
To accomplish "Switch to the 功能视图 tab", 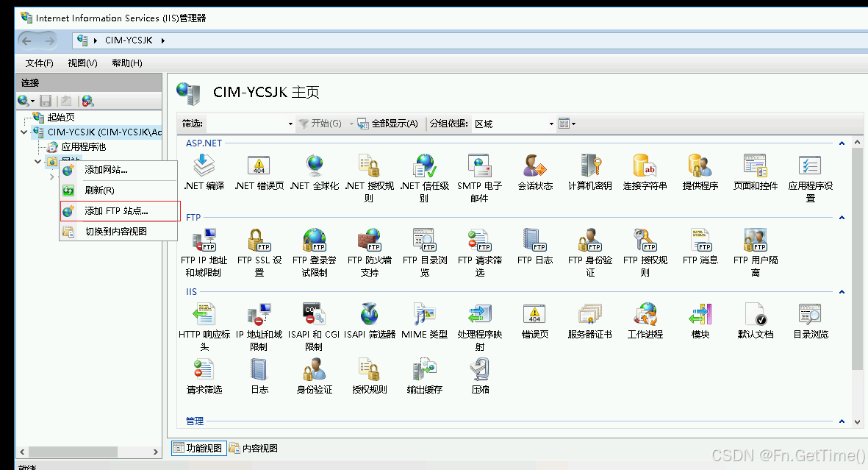I will [x=198, y=449].
